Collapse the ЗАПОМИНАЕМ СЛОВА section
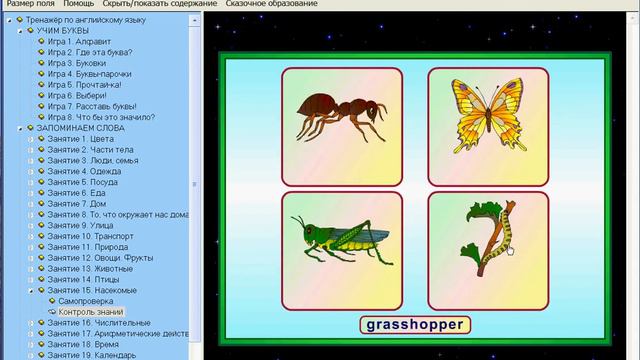This screenshot has height=360, width=640. pos(20,128)
